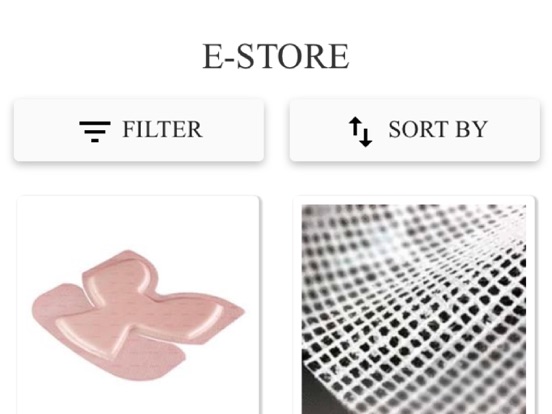Image resolution: width=552 pixels, height=414 pixels.
Task: Click the up-down sort arrows icon
Action: pos(360,132)
